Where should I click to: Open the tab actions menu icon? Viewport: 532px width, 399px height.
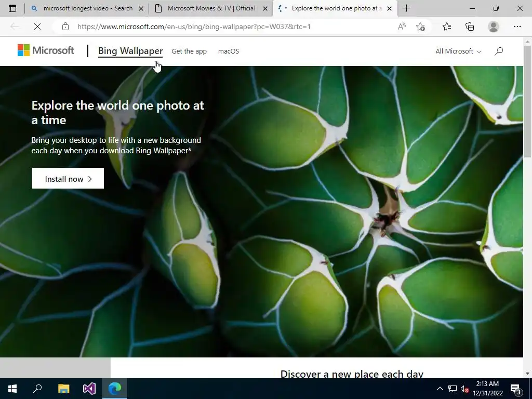[12, 8]
